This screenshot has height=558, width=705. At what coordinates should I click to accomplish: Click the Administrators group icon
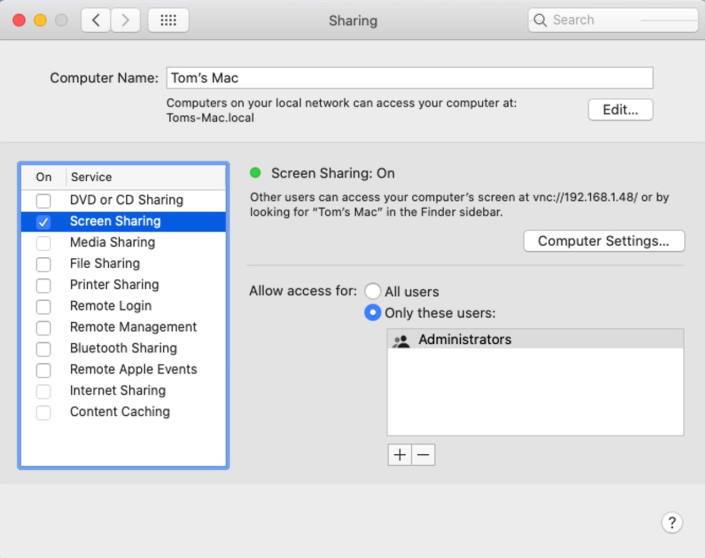tap(401, 340)
